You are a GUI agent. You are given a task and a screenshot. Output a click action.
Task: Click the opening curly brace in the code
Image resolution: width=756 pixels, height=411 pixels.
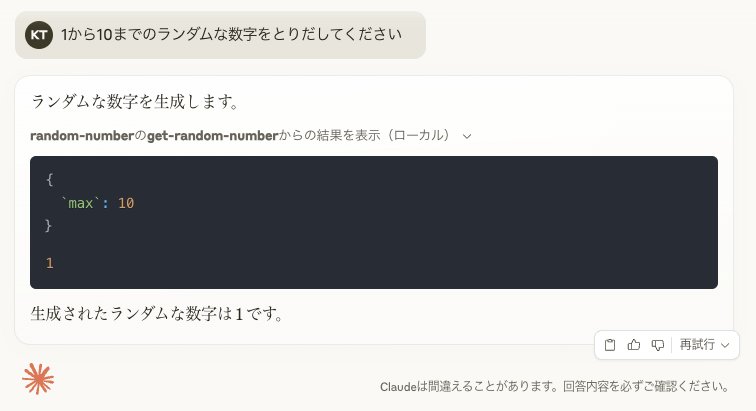pos(49,180)
